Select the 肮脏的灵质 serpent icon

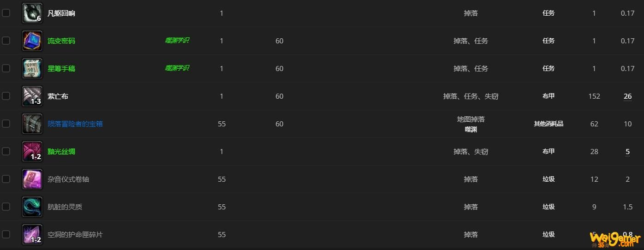(x=32, y=207)
